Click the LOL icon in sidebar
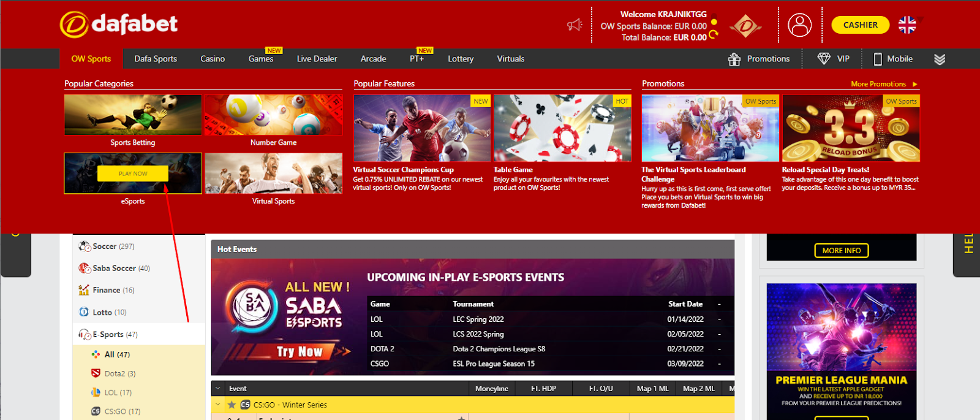This screenshot has height=420, width=980. pyautogui.click(x=96, y=392)
